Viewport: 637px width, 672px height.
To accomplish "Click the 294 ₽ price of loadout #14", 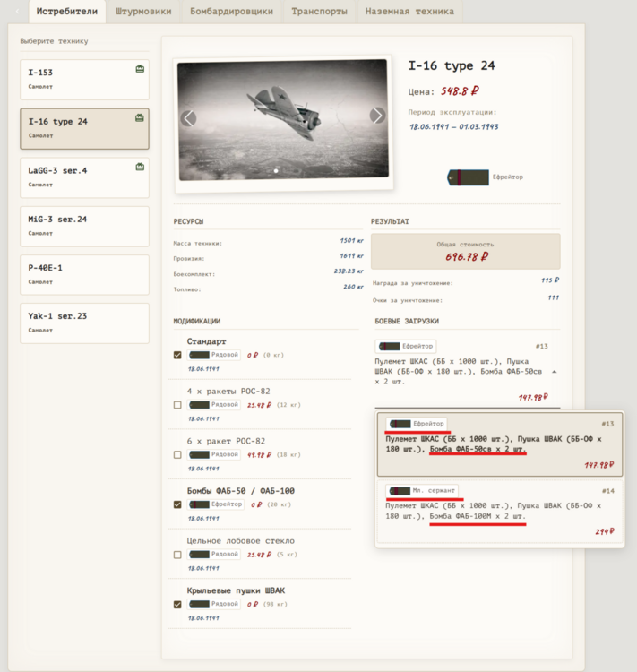I will tap(605, 531).
